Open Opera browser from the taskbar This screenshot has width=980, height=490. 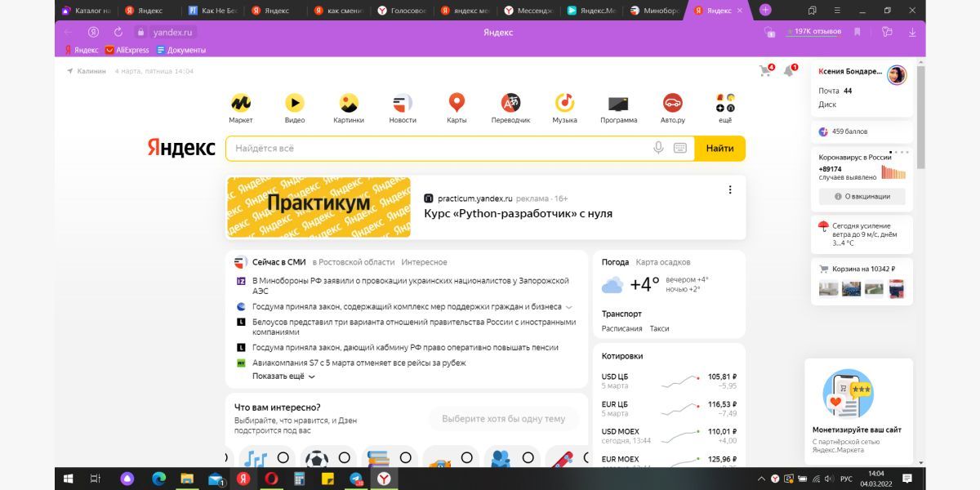(271, 479)
